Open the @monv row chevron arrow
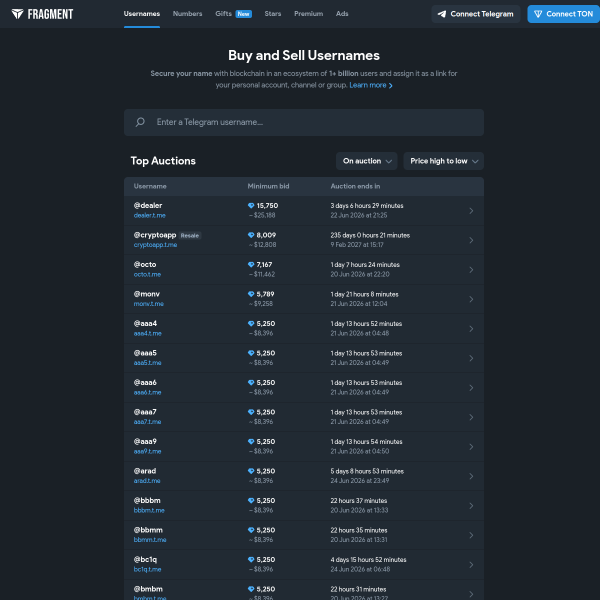This screenshot has width=600, height=600. pyautogui.click(x=471, y=299)
